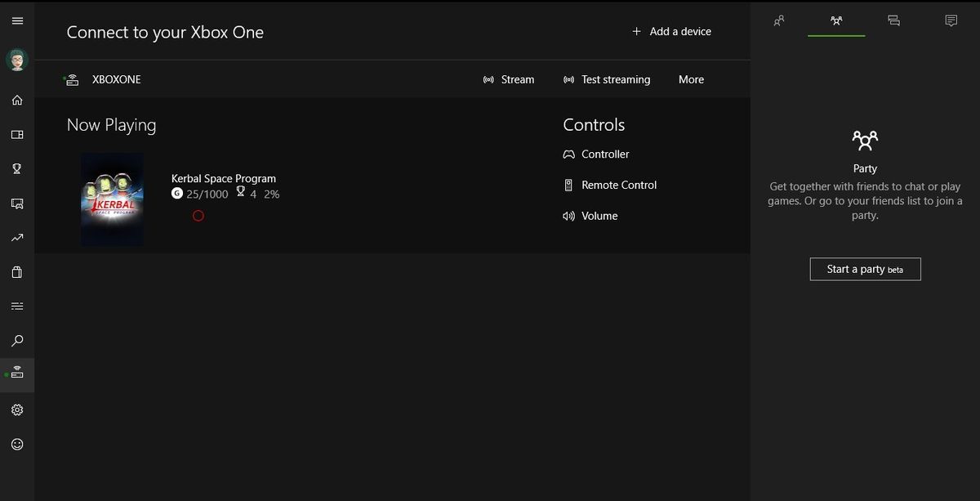Open the Store bag icon
Screen dimensions: 980x501
17,271
